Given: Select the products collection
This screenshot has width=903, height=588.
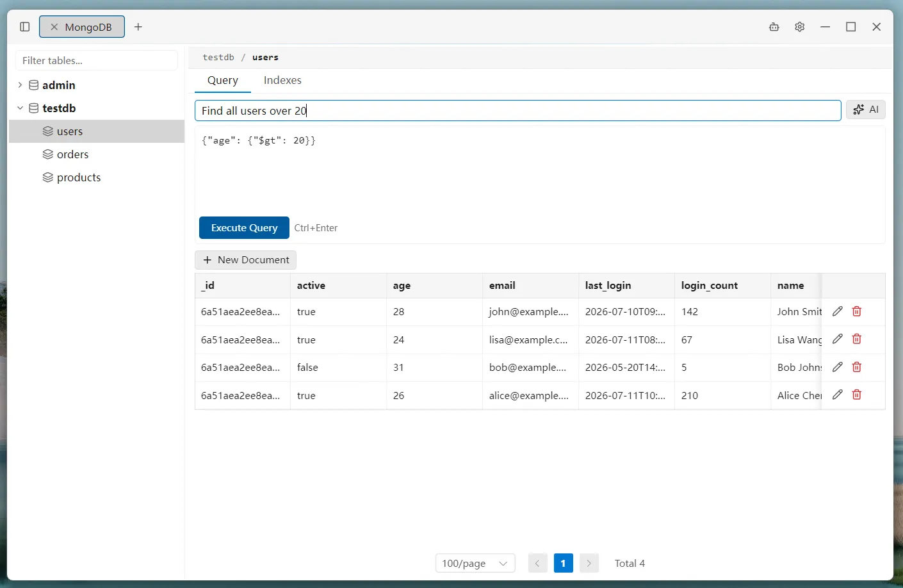Looking at the screenshot, I should [x=97, y=177].
